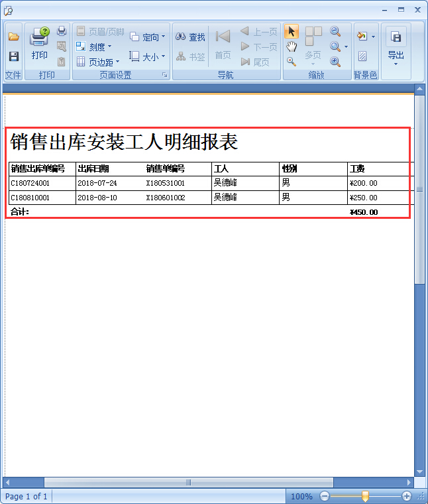428x504 pixels.
Task: Click the open file folder icon
Action: tap(13, 37)
